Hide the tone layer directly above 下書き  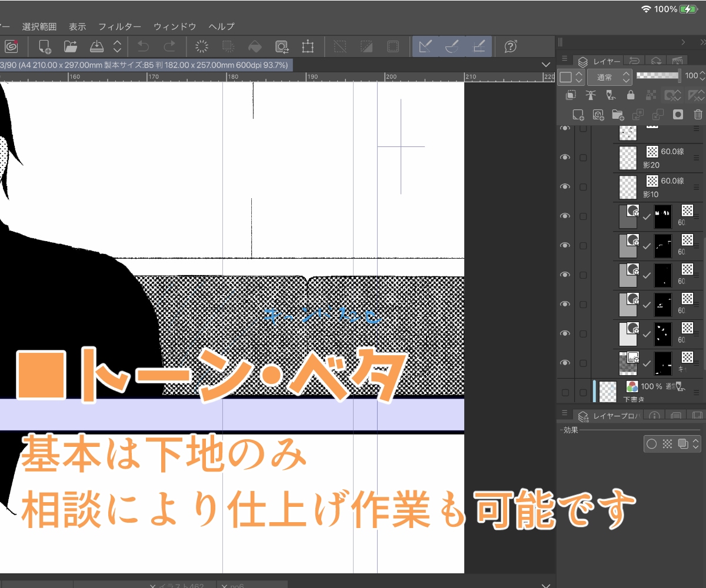[565, 363]
